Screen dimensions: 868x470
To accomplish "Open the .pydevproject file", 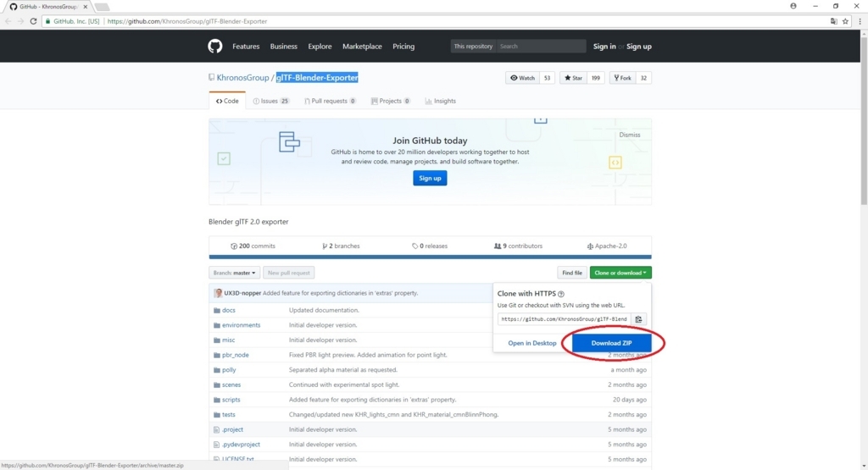I will pyautogui.click(x=241, y=445).
